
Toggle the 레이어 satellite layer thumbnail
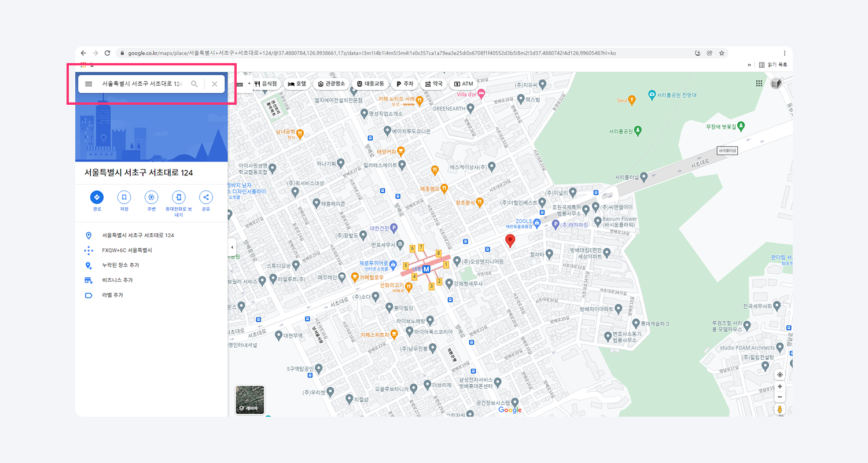[x=250, y=400]
